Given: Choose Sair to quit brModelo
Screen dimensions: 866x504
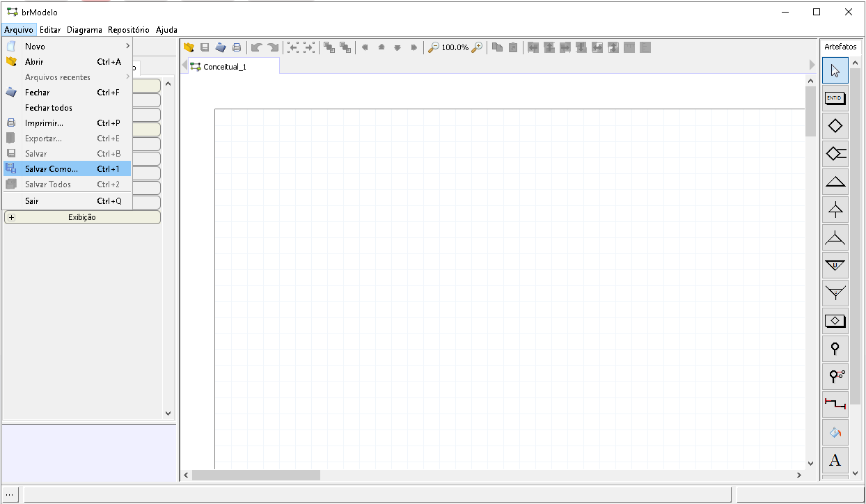Looking at the screenshot, I should pyautogui.click(x=67, y=201).
